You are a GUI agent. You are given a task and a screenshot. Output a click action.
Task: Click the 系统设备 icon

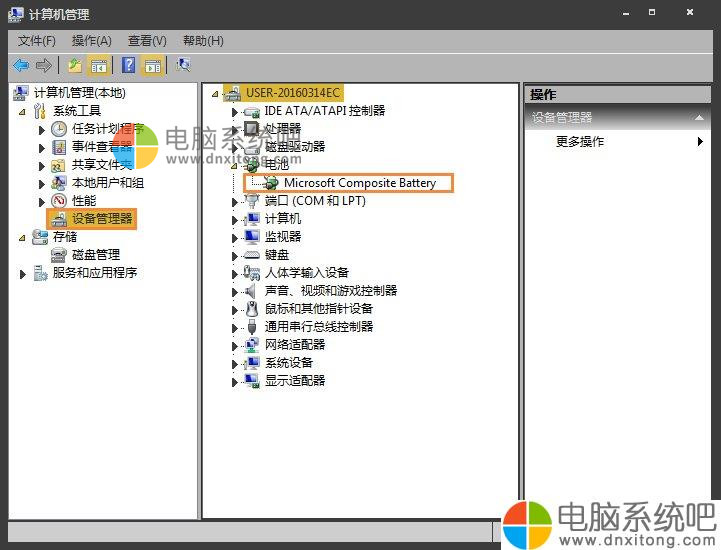[252, 363]
